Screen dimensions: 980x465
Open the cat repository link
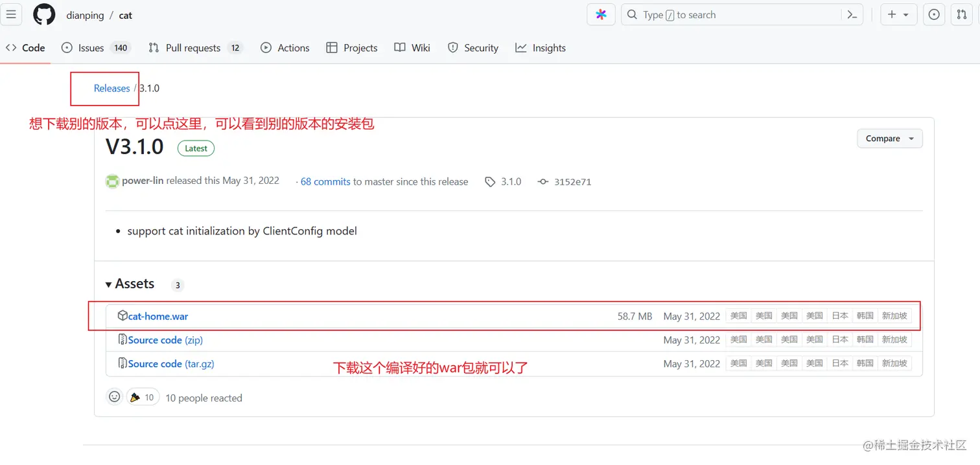pyautogui.click(x=125, y=15)
